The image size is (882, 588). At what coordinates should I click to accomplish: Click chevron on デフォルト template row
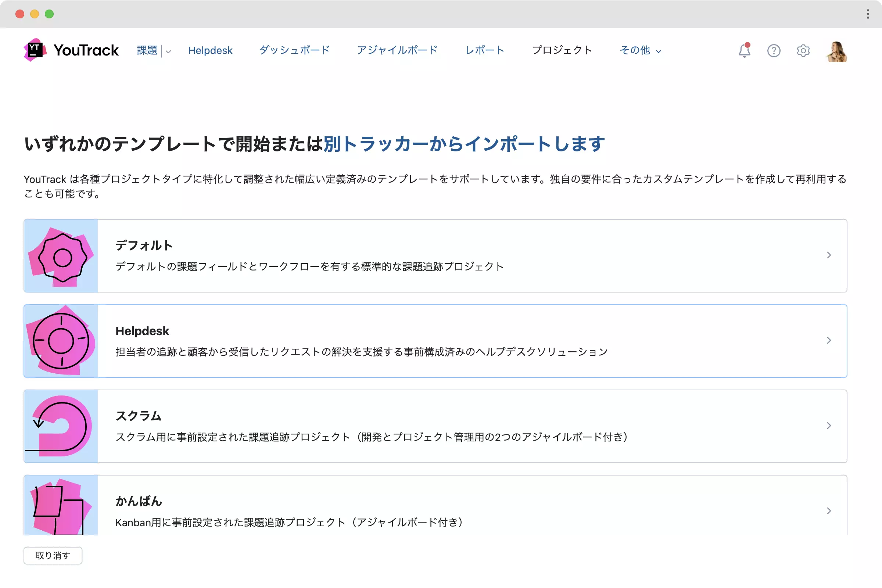(x=829, y=255)
